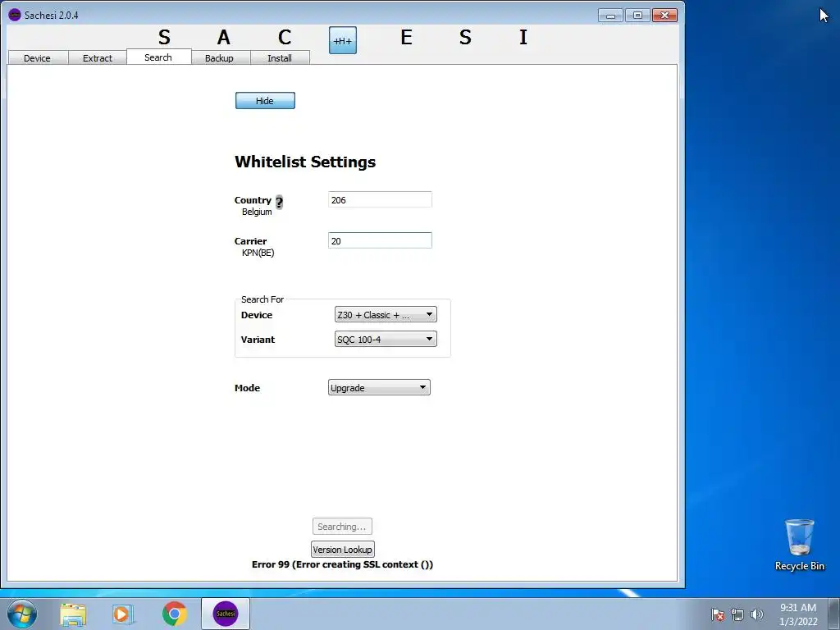Click the Belgium country name text
Image resolution: width=840 pixels, height=630 pixels.
(257, 212)
